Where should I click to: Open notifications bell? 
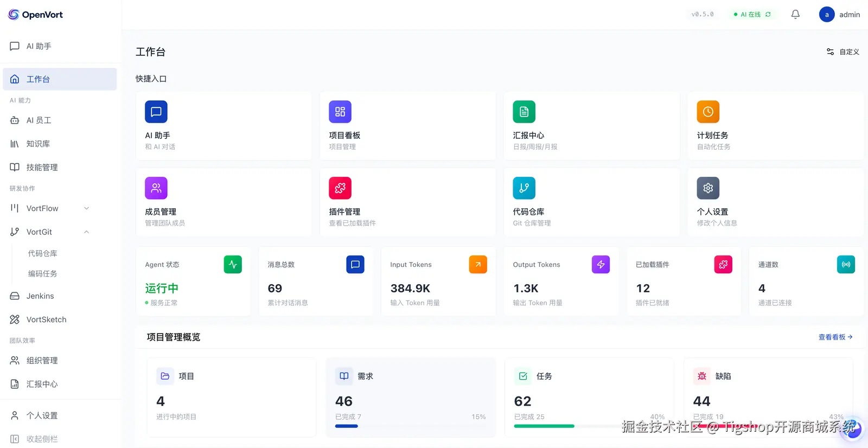pyautogui.click(x=795, y=15)
